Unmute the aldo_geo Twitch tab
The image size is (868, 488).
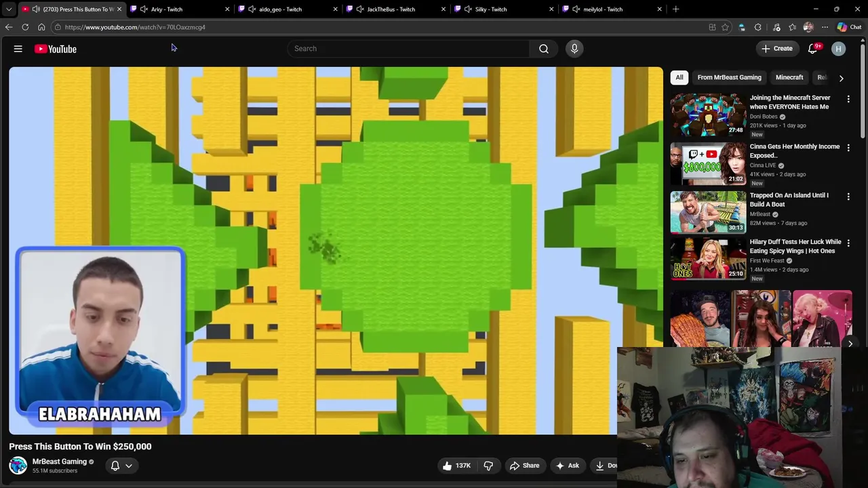coord(252,9)
